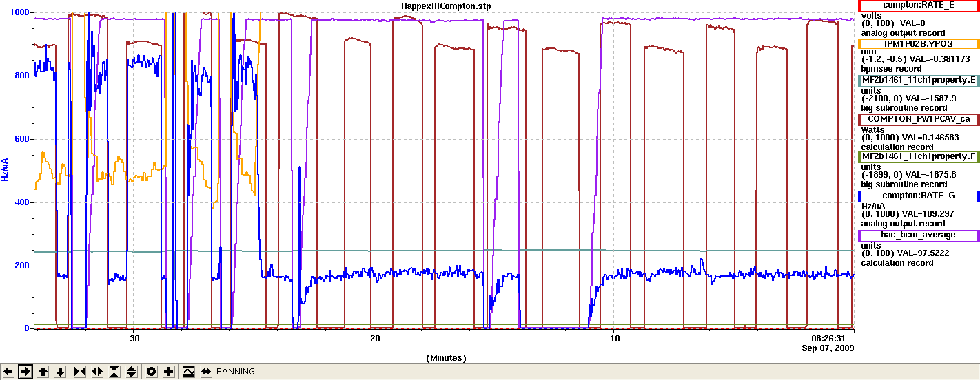Viewport: 980px width, 380px height.
Task: Select the COMPTON_PW1PCAV_ca legend entry
Action: 918,119
